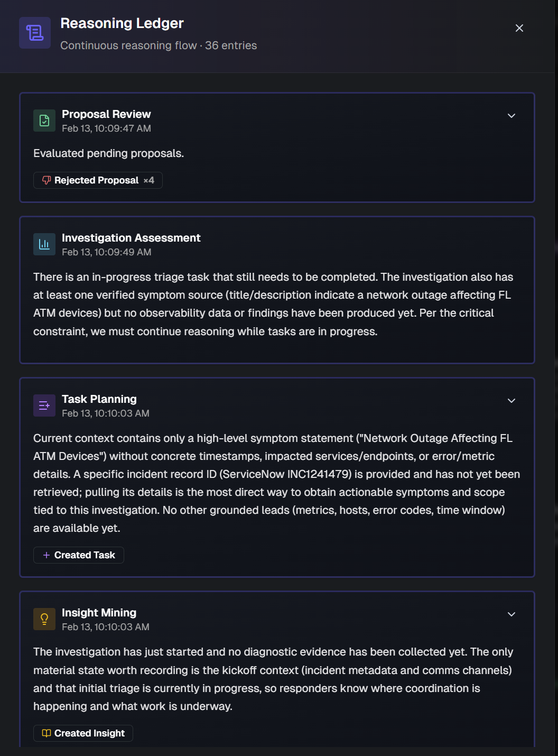The height and width of the screenshot is (756, 558).
Task: Click the book icon on Created Insight badge
Action: tap(46, 733)
